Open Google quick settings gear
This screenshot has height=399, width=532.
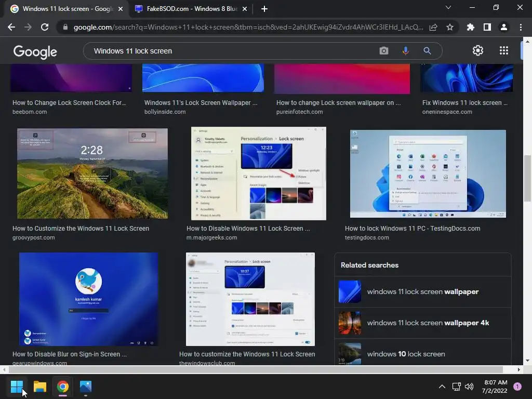(x=478, y=50)
